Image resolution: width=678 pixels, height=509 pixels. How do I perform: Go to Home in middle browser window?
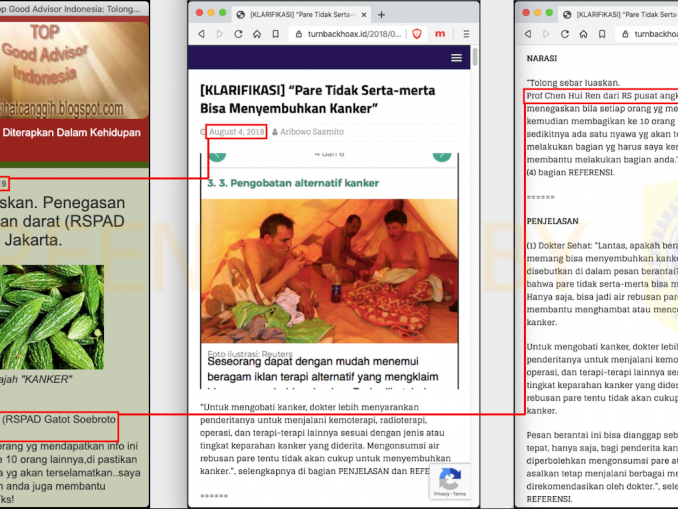pos(257,34)
